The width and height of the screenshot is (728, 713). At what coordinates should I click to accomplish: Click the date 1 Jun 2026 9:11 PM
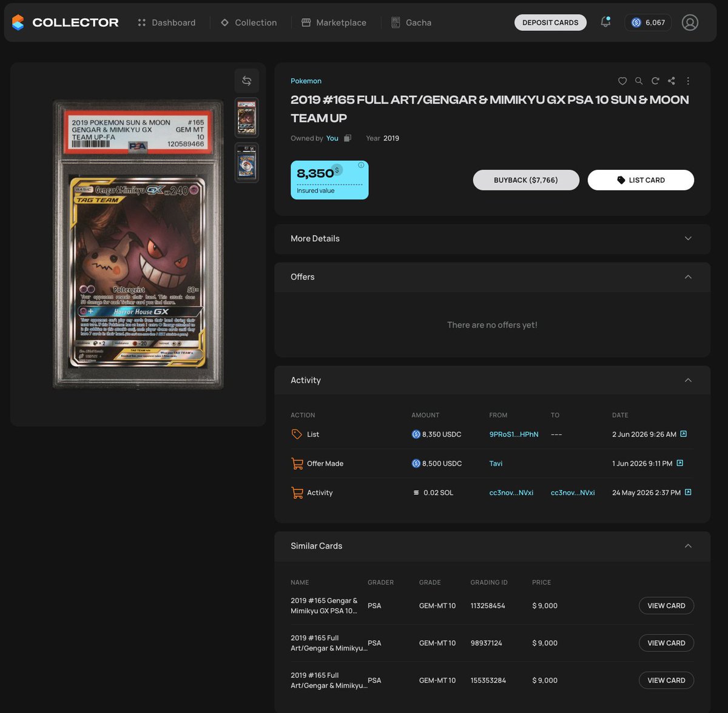pyautogui.click(x=642, y=463)
